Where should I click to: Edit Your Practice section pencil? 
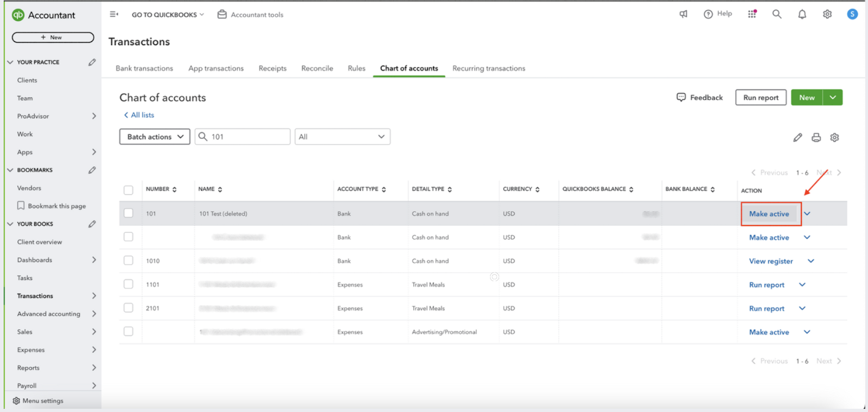pyautogui.click(x=92, y=62)
